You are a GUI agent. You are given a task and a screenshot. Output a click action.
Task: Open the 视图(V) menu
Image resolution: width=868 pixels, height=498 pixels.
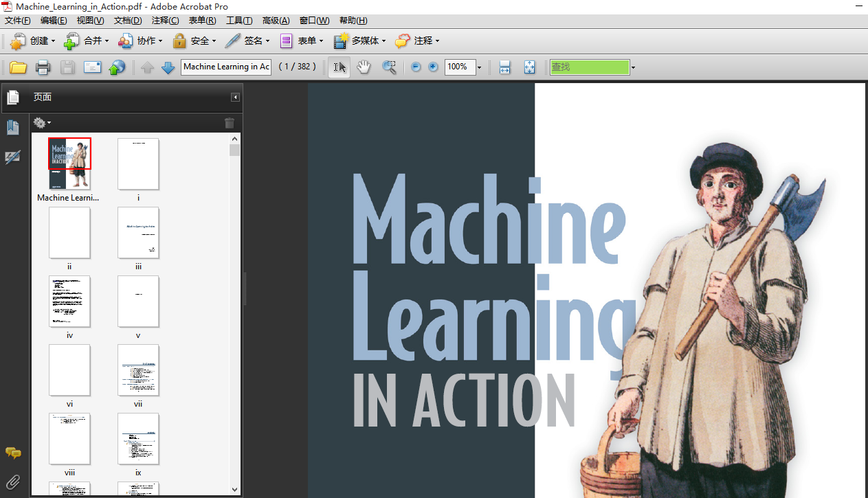click(91, 21)
